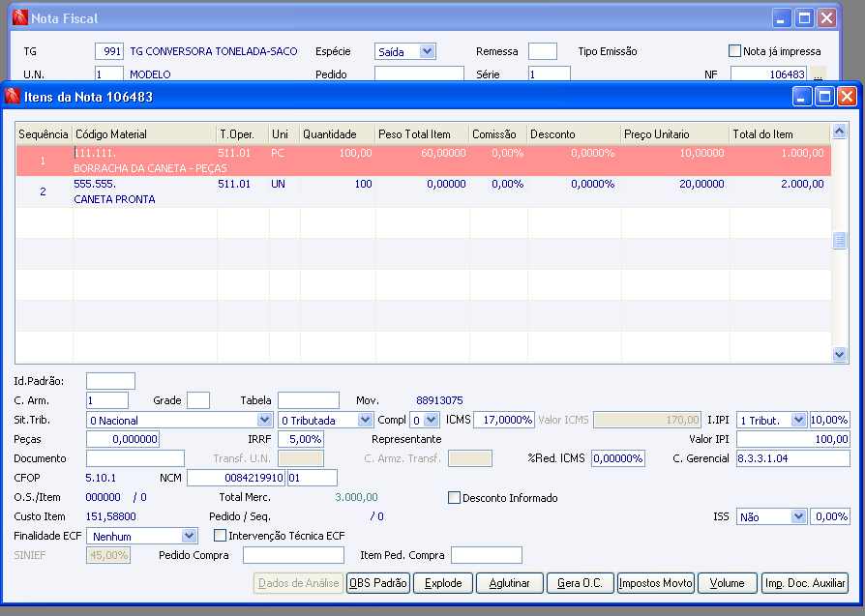Click the Itens da Nota window icon
This screenshot has width=865, height=616.
tap(13, 97)
